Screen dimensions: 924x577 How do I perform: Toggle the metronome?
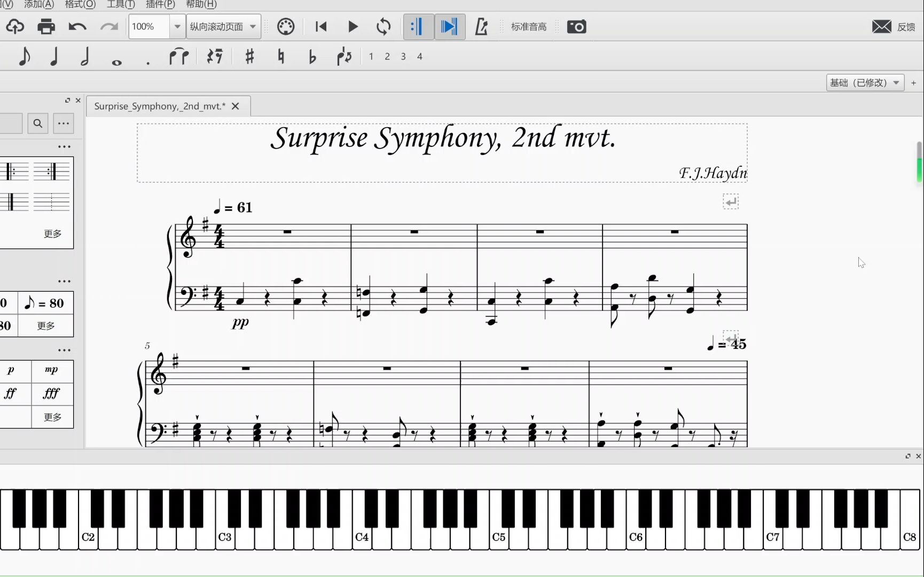[481, 26]
